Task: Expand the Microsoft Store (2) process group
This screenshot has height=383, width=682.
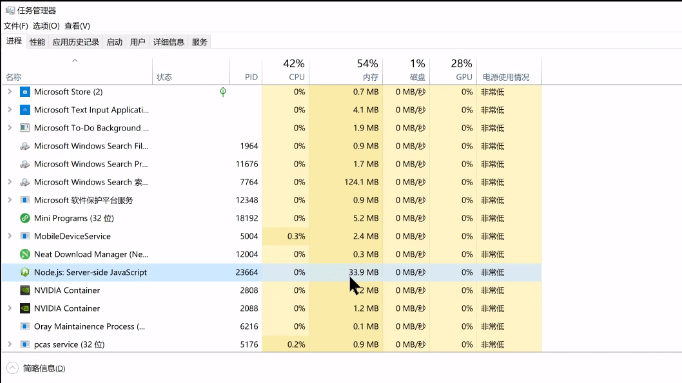Action: point(10,92)
